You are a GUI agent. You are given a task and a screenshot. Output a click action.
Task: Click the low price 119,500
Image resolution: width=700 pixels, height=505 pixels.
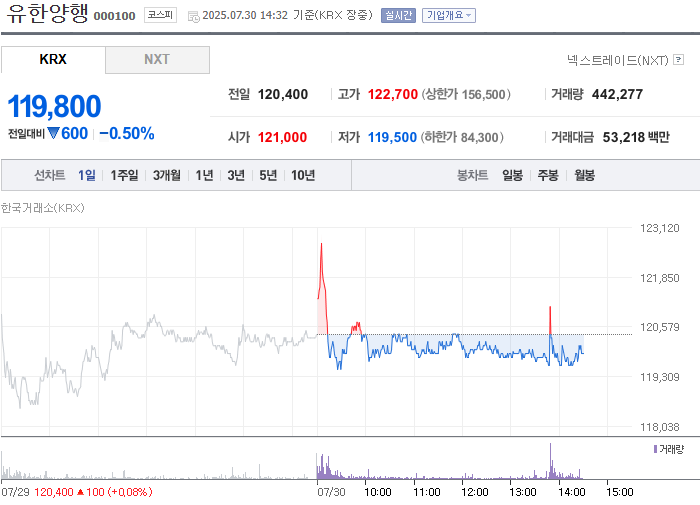[x=392, y=137]
